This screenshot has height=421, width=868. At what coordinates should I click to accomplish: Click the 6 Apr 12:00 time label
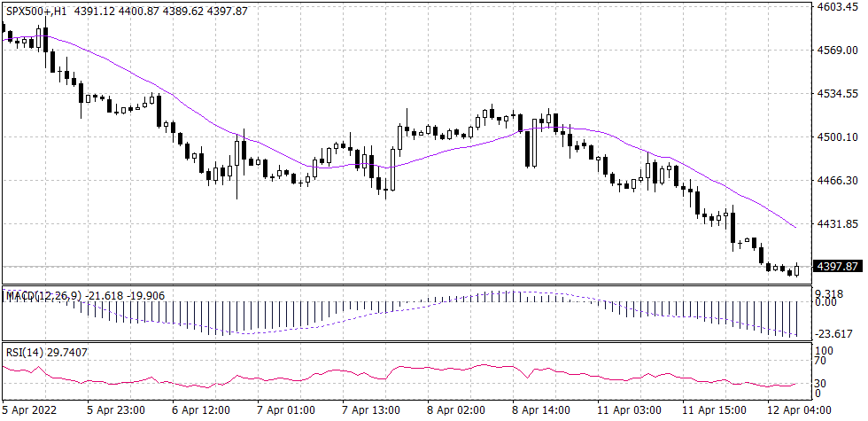202,411
